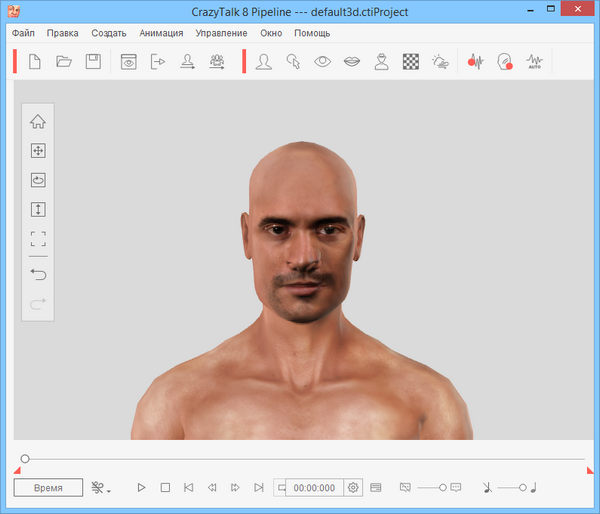Expand the dropdown arrow beside the muted motion icon
Screen dimensions: 600x514
pos(108,490)
